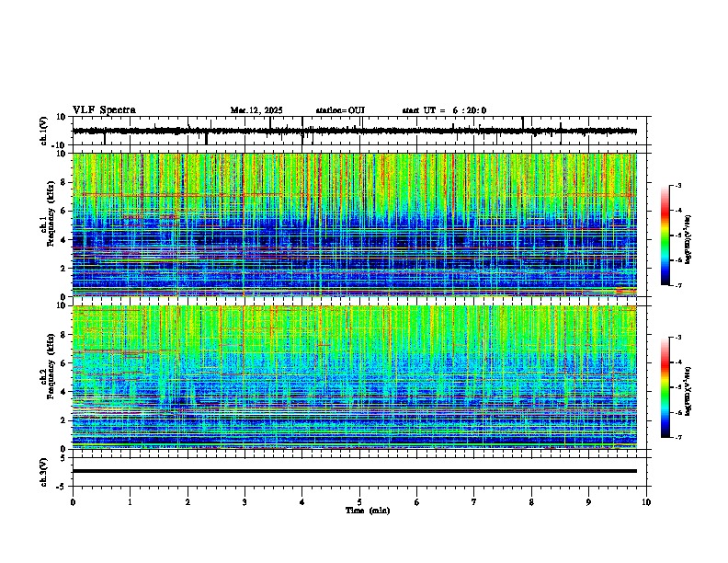728x563 pixels.
Task: Click the "VLF Spectra" title
Action: point(104,110)
